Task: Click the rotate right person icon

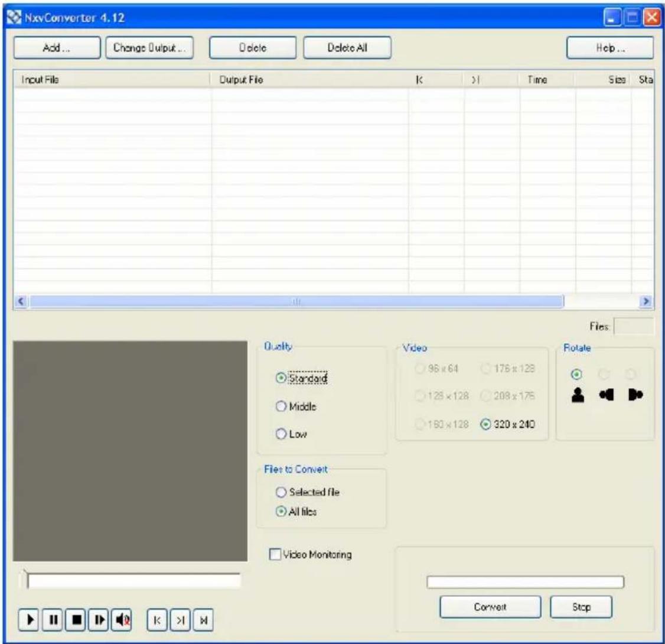Action: pyautogui.click(x=635, y=395)
